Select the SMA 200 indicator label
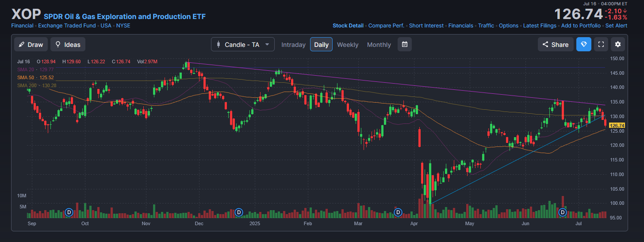This screenshot has height=242, width=644. [37, 85]
